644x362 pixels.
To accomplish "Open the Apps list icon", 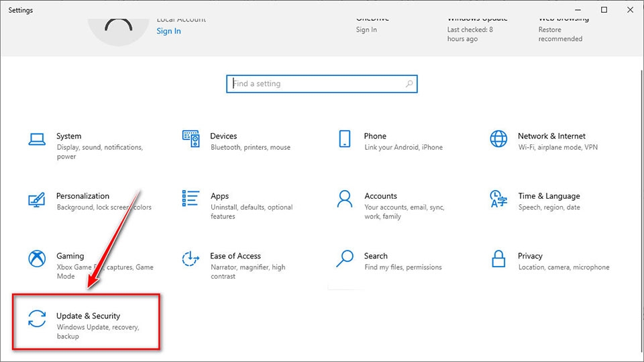I will click(191, 198).
